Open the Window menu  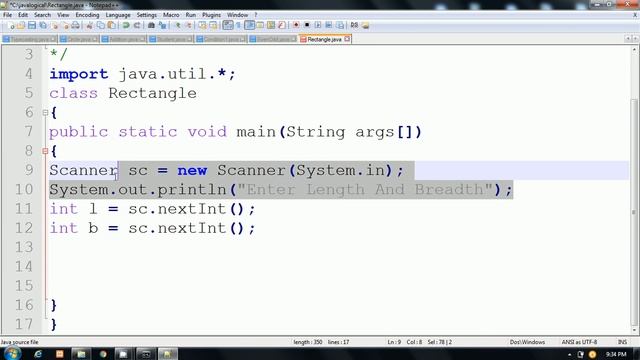(x=238, y=15)
